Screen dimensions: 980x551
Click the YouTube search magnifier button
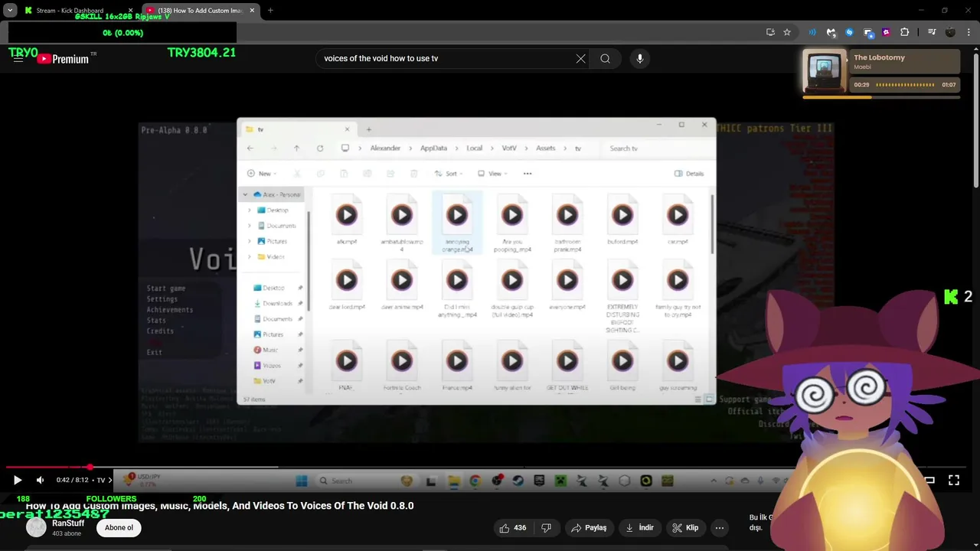[x=605, y=58]
